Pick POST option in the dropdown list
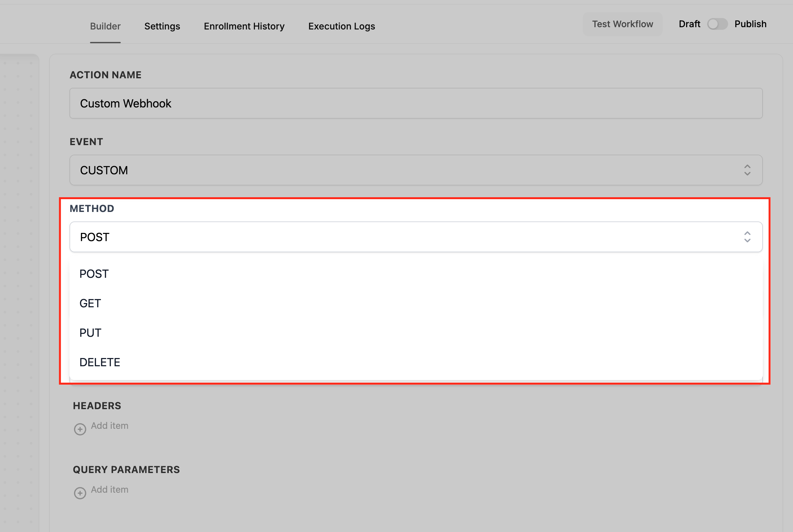 coord(94,274)
